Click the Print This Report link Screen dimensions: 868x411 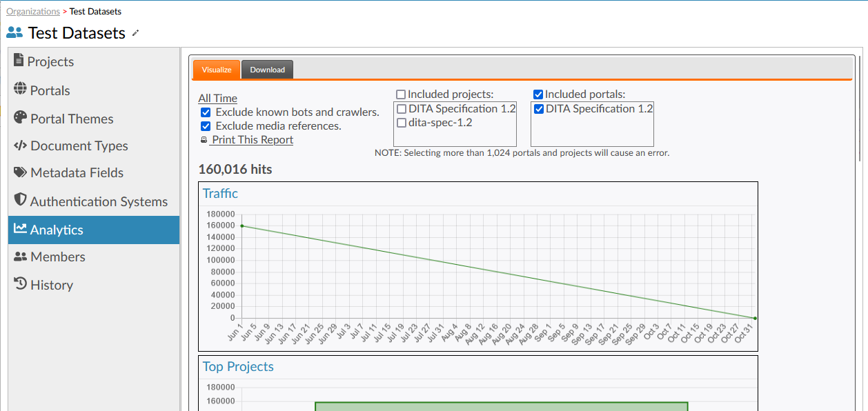(x=252, y=140)
